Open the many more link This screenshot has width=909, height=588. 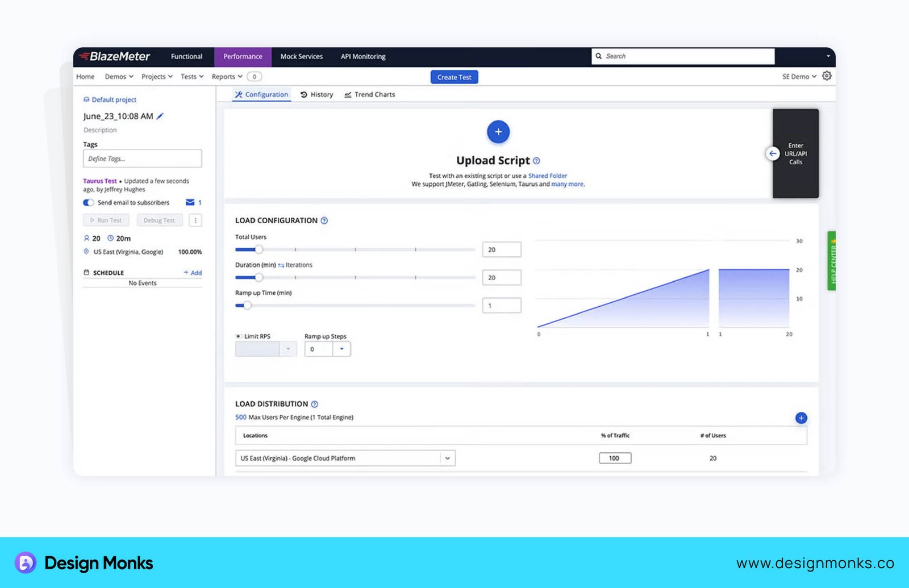click(x=567, y=184)
